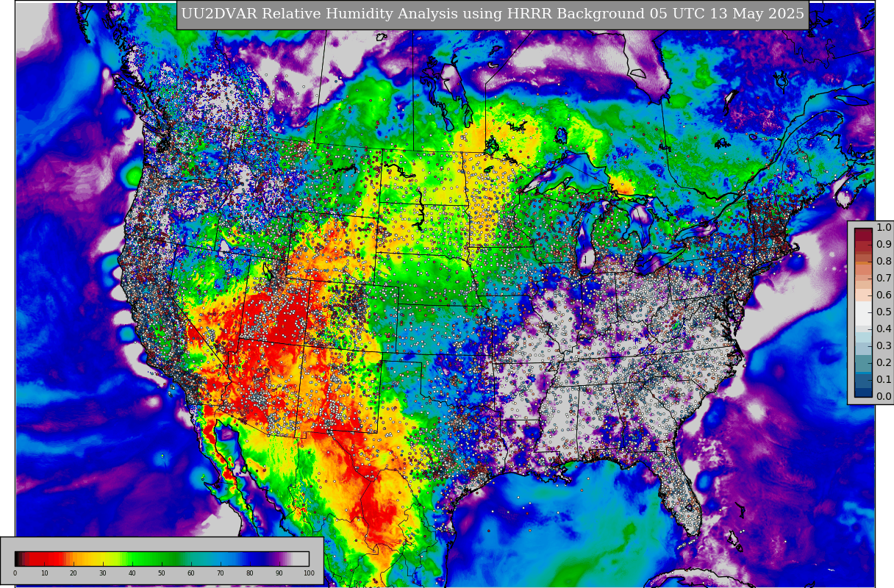Click the "0.9" label on right colorbar

pyautogui.click(x=884, y=245)
